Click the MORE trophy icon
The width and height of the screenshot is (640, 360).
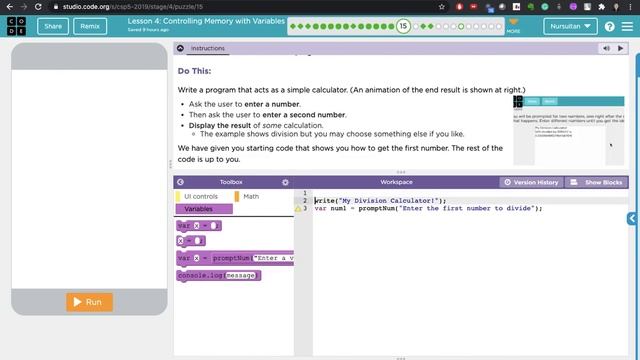point(513,25)
